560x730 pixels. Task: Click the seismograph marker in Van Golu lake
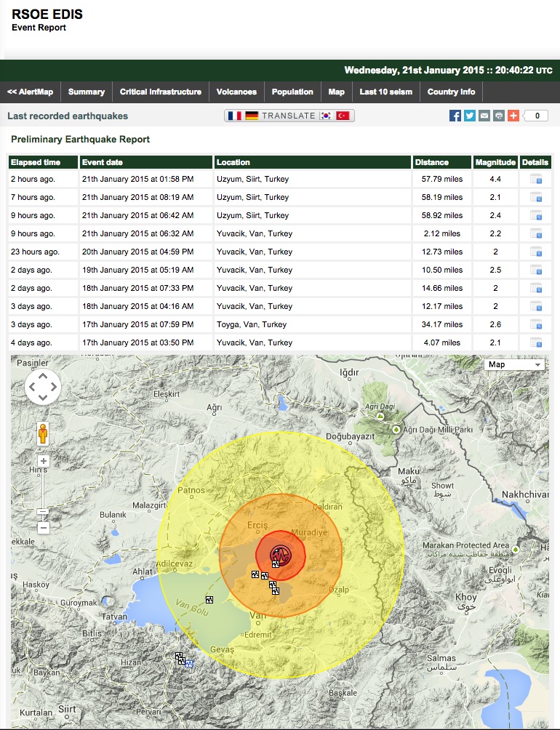pos(209,600)
